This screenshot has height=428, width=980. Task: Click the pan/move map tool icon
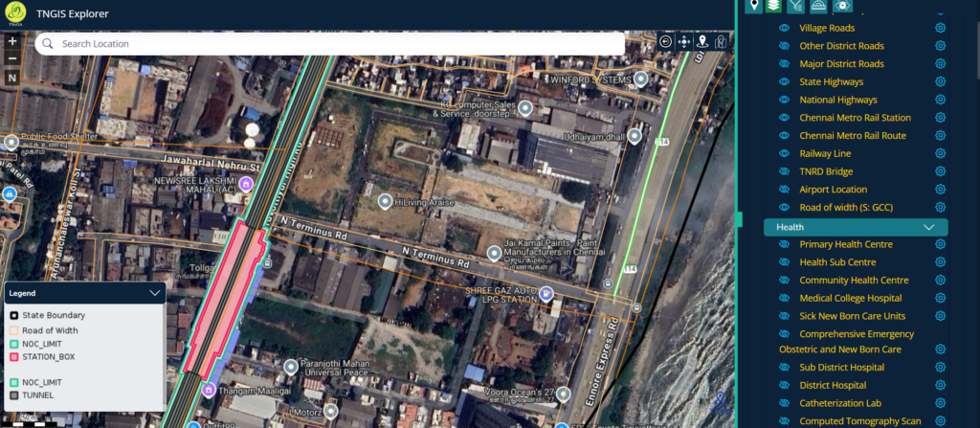pos(684,41)
